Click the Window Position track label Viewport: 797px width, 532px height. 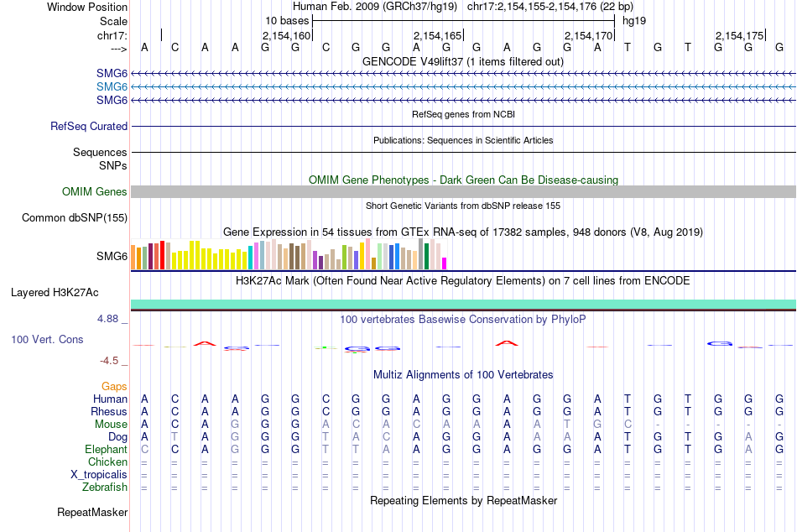point(87,7)
